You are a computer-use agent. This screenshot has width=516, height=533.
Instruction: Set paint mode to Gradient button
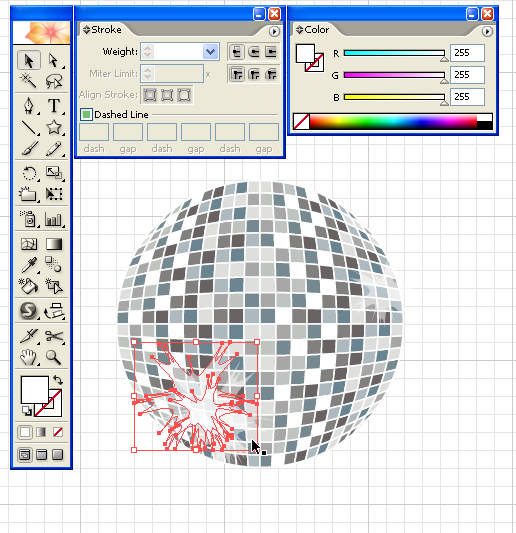click(x=41, y=432)
